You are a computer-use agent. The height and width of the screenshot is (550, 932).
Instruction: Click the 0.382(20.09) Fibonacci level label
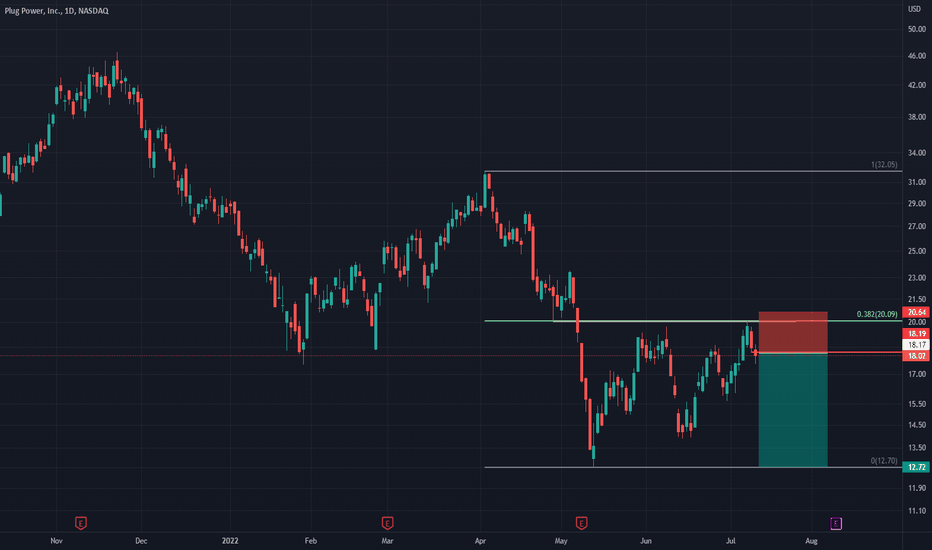tap(877, 315)
